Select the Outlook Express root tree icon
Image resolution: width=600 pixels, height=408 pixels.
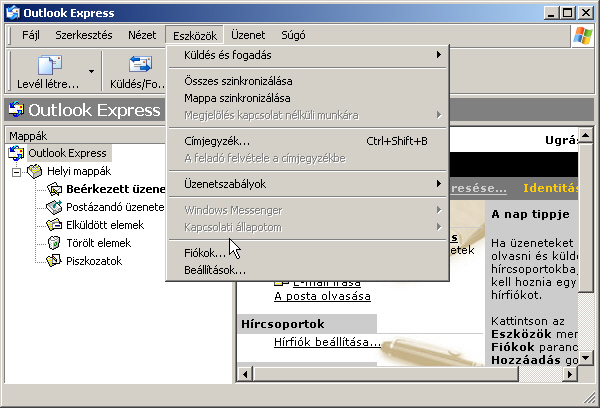tap(16, 153)
